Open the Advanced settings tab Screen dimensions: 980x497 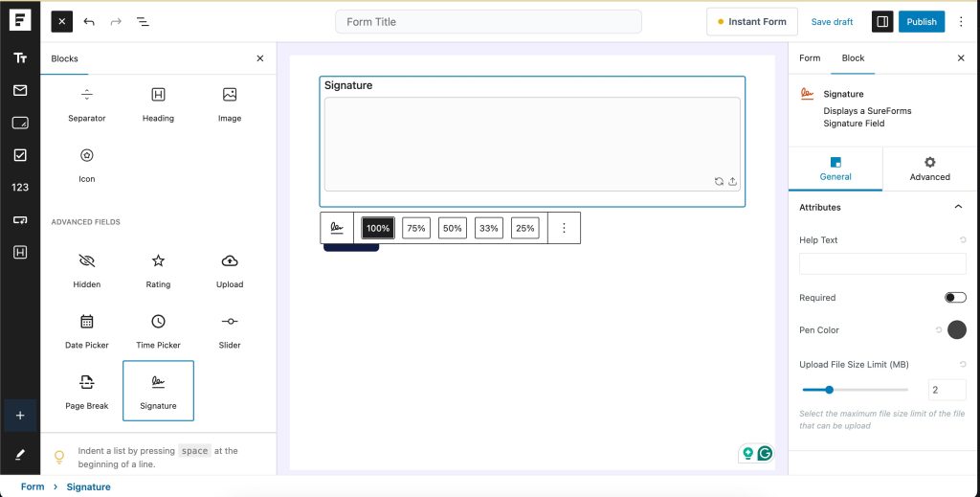click(x=929, y=169)
